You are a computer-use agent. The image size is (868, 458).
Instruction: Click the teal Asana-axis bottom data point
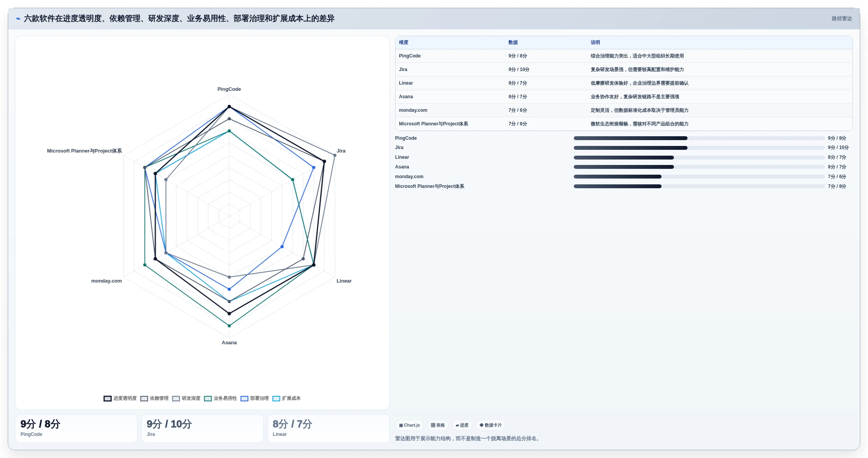(229, 326)
